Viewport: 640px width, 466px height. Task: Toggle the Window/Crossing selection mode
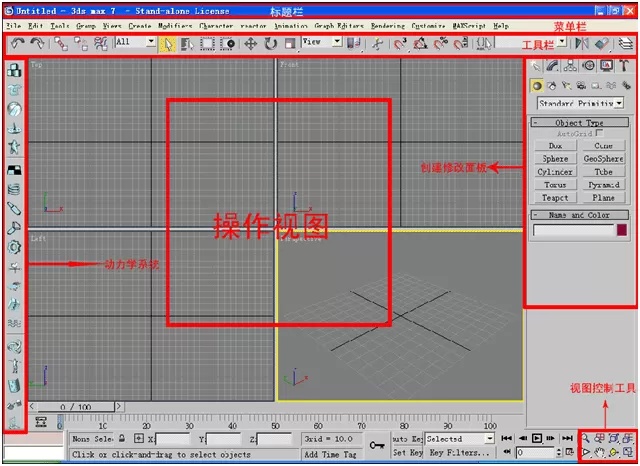(x=228, y=44)
